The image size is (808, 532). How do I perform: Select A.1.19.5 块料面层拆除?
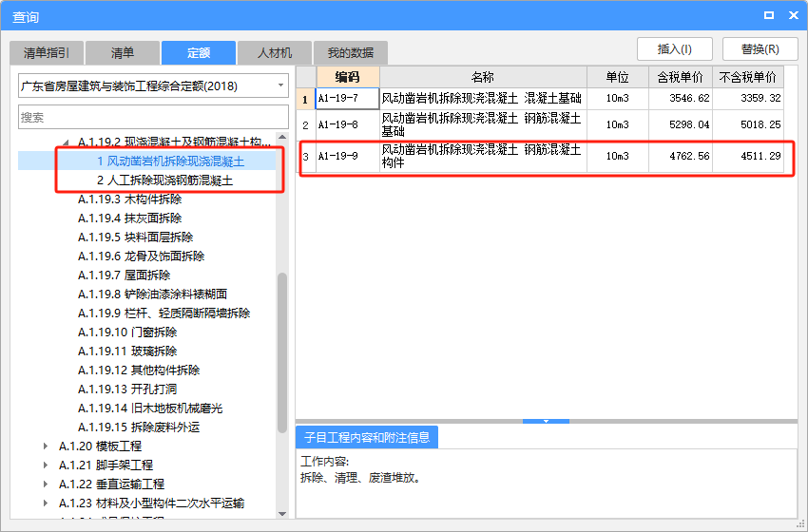(x=136, y=237)
